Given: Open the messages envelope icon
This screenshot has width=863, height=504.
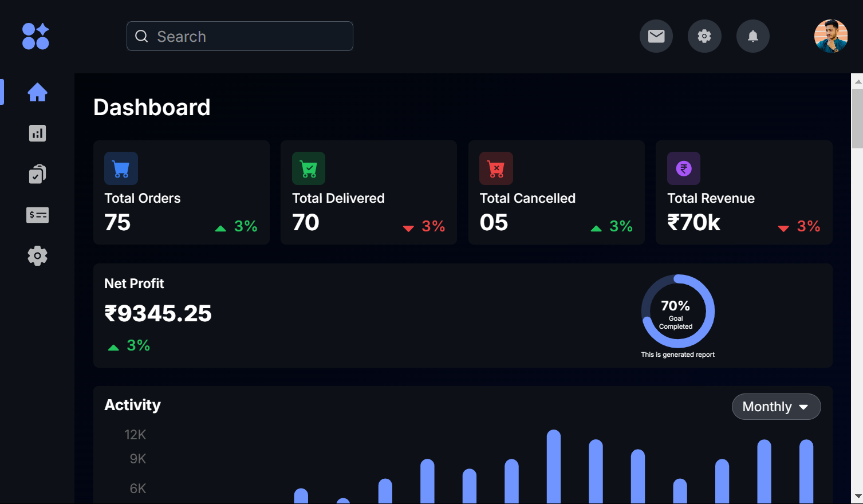Looking at the screenshot, I should click(x=656, y=36).
